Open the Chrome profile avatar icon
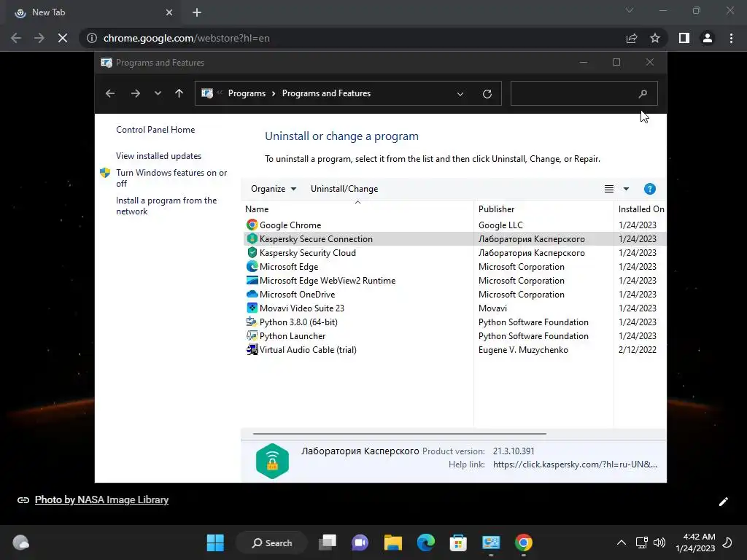This screenshot has width=747, height=560. pyautogui.click(x=708, y=38)
